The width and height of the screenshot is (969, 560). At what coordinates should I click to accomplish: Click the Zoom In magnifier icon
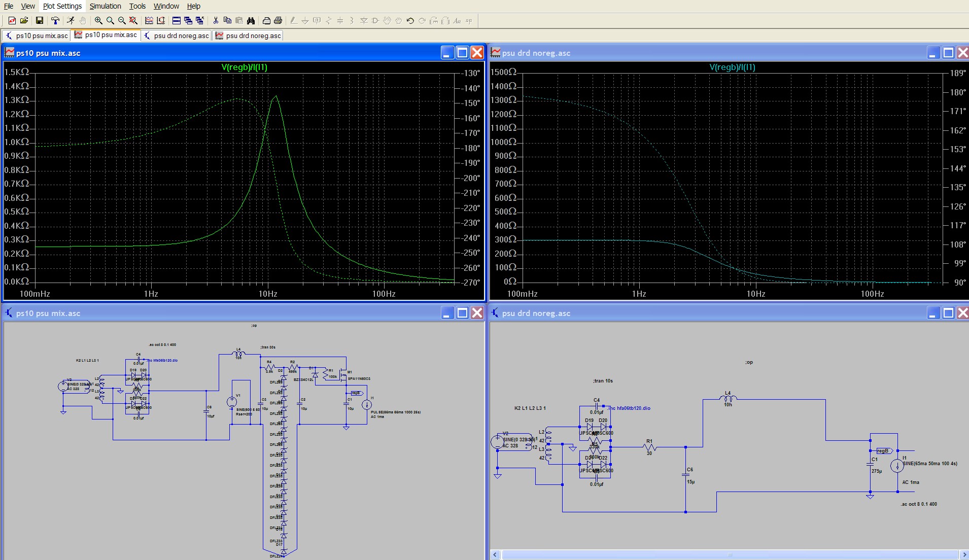(x=98, y=21)
